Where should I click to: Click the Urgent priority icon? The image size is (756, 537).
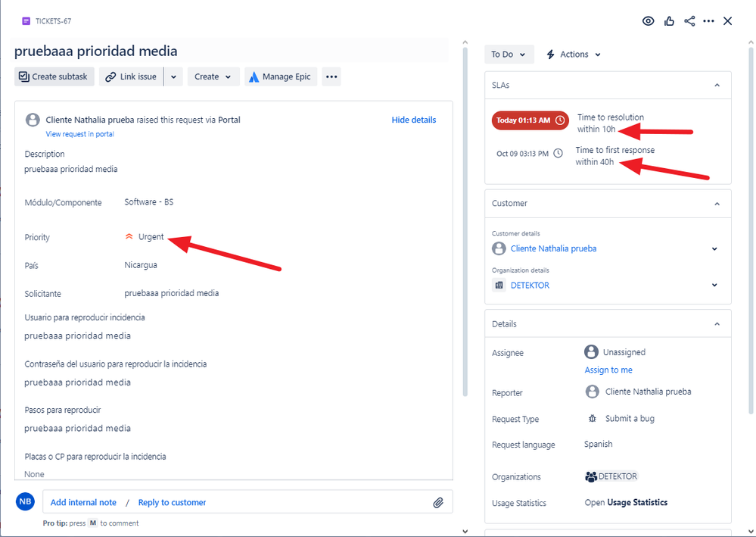(x=129, y=236)
